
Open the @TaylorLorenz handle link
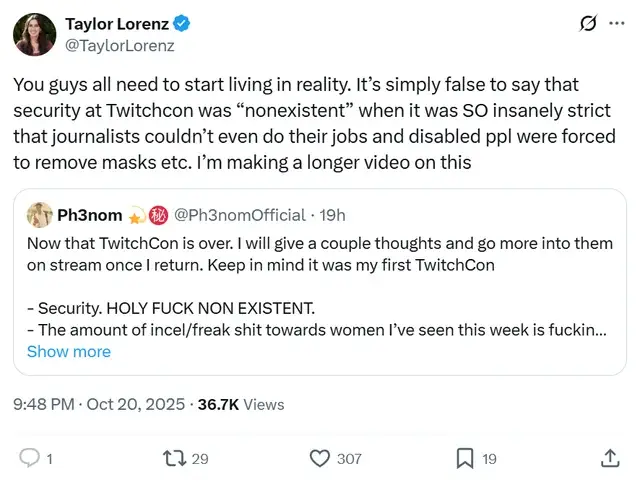(120, 46)
